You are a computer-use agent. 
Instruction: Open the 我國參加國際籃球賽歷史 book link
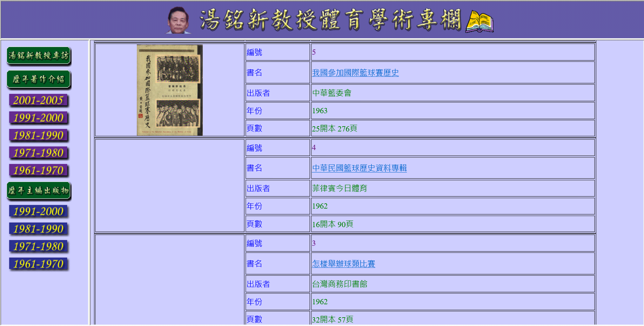click(x=355, y=73)
